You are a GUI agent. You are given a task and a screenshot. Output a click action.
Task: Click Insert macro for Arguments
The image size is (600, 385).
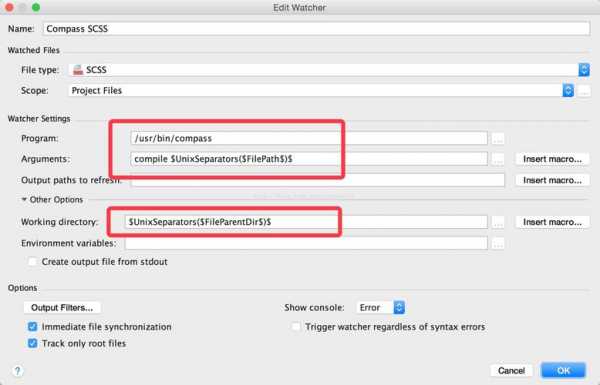point(552,159)
